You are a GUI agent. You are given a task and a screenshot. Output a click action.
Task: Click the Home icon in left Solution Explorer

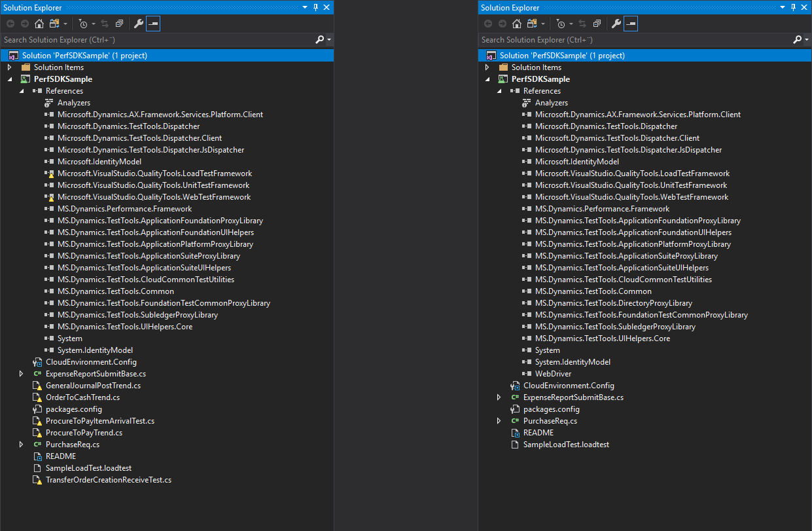click(x=39, y=24)
